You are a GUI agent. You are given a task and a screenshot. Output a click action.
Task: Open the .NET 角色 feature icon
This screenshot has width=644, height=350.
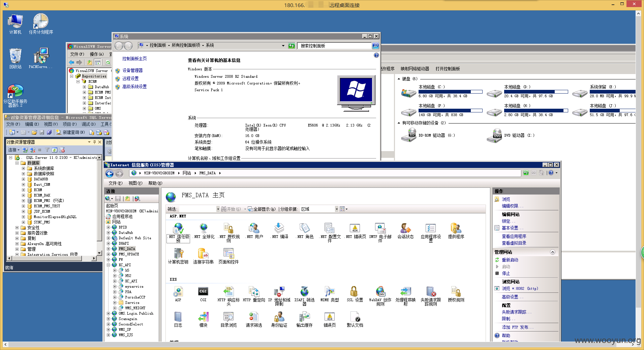[305, 231]
